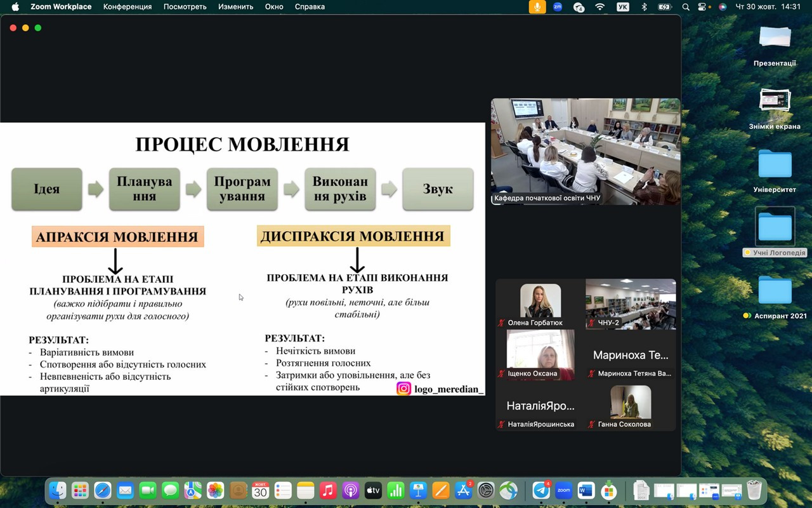Open the Zoom status icon in menu bar
The width and height of the screenshot is (812, 508).
(x=558, y=7)
